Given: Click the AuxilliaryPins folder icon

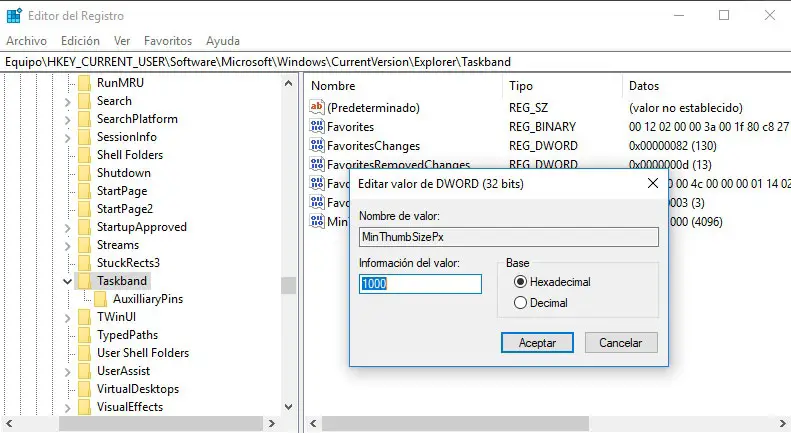Looking at the screenshot, I should point(102,299).
